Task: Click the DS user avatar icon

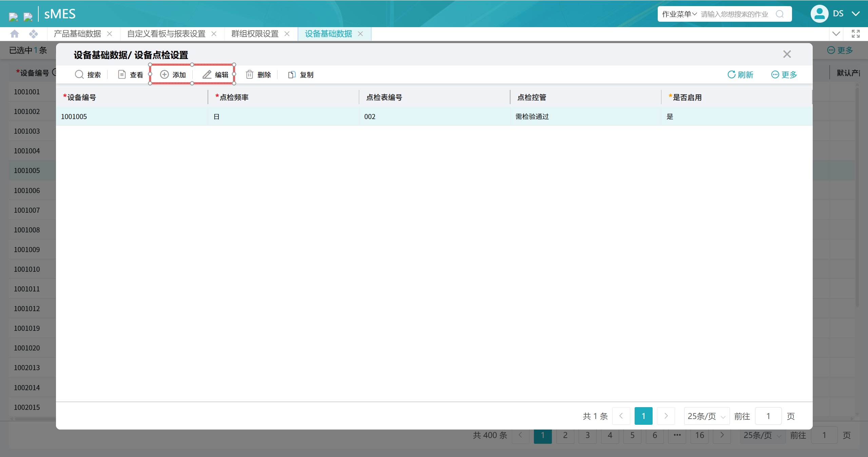Action: point(819,14)
